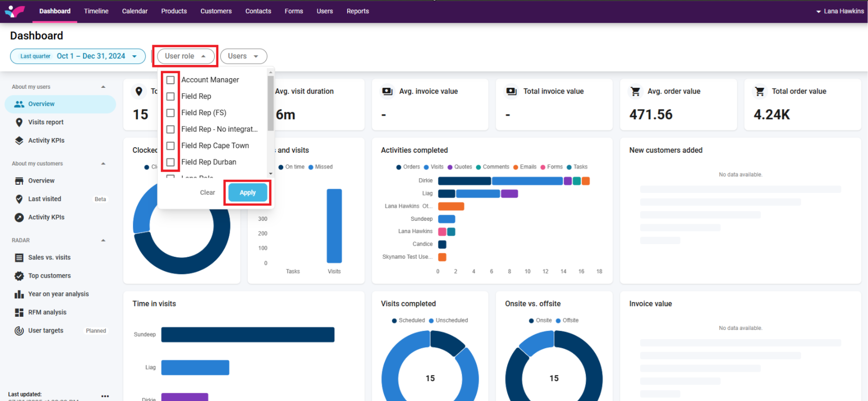Click the User targets icon
Image resolution: width=868 pixels, height=401 pixels.
[19, 331]
